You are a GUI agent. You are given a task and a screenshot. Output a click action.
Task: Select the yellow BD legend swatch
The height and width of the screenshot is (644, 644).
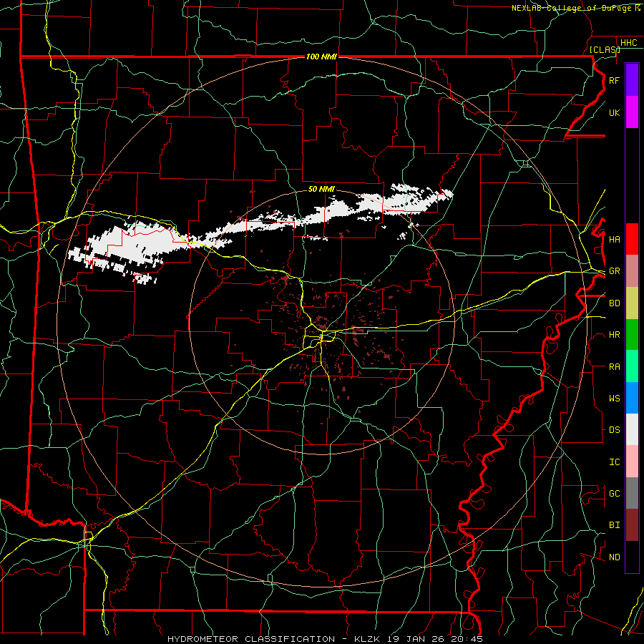[x=632, y=303]
